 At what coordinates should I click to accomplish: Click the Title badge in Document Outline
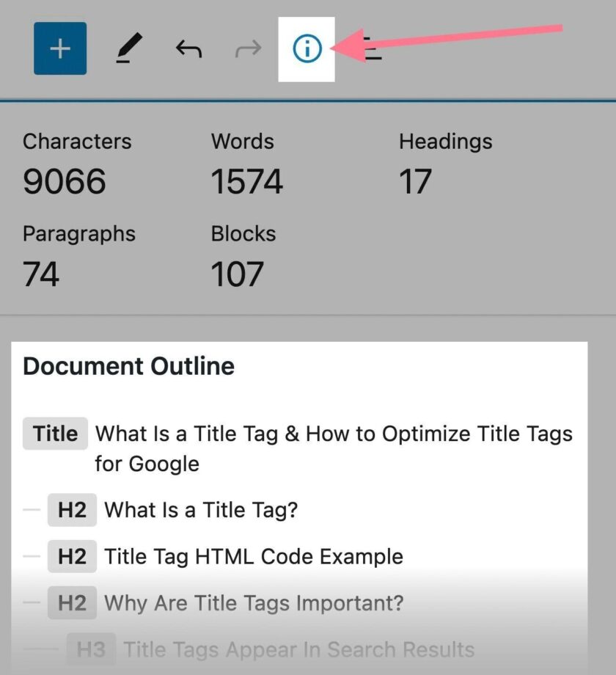pos(55,434)
